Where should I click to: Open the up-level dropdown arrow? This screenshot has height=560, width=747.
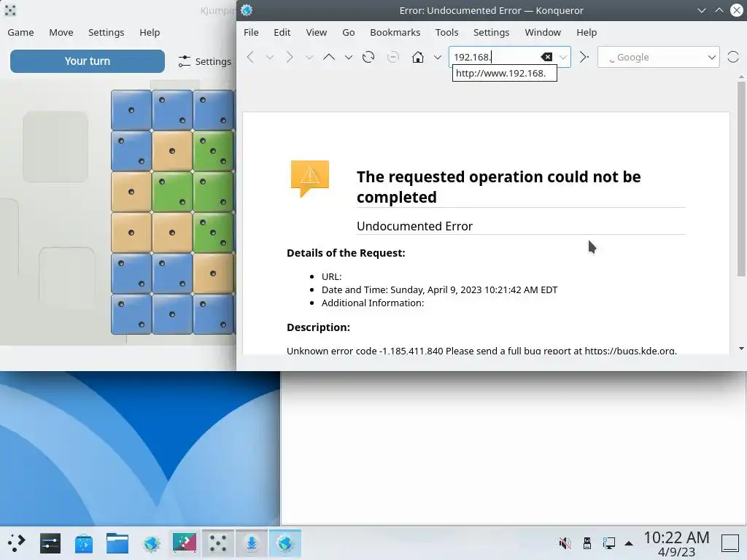349,58
